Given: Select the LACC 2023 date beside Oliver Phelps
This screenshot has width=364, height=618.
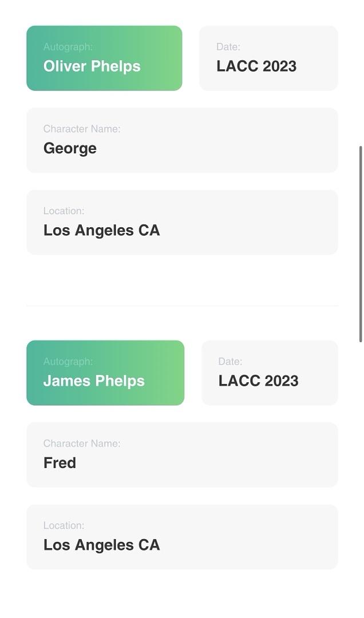Looking at the screenshot, I should point(256,66).
